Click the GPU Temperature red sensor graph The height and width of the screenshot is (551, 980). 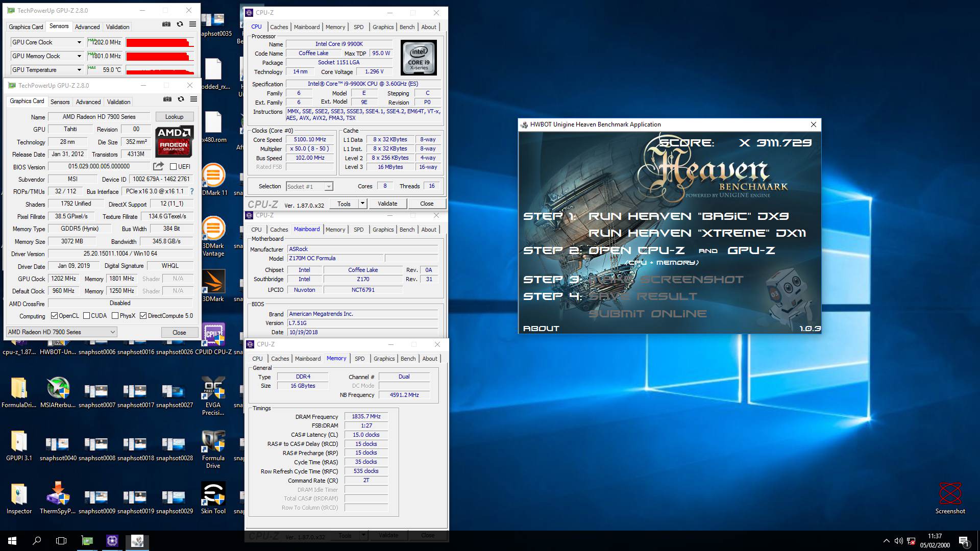click(x=160, y=70)
